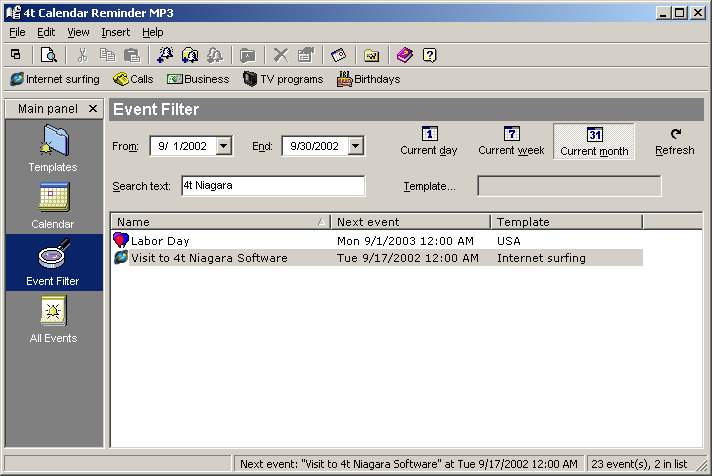Open Calendar view in the main panel
Image resolution: width=712 pixels, height=476 pixels.
53,205
